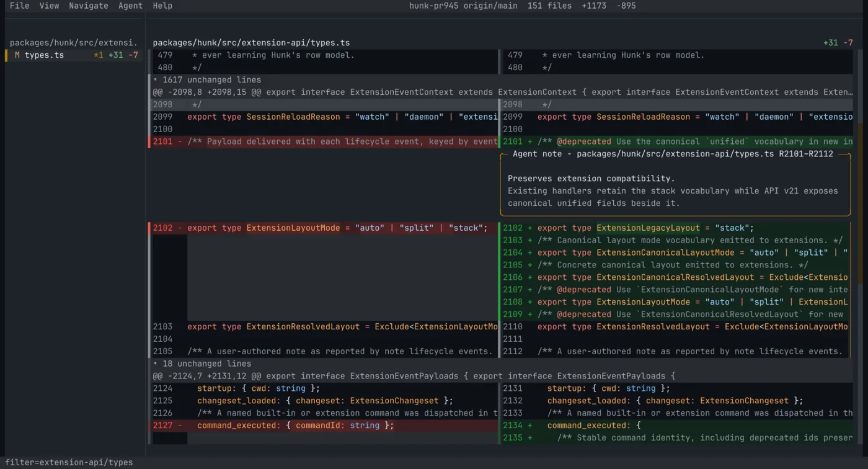This screenshot has height=469, width=868.
Task: Click added line 2102 ExtensionLegacyLayout
Action: (x=677, y=228)
